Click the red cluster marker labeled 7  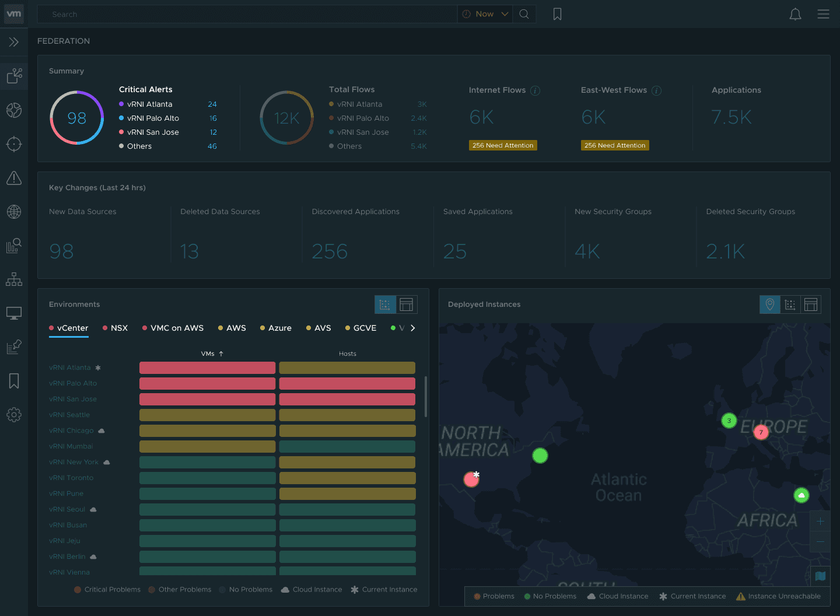coord(761,432)
